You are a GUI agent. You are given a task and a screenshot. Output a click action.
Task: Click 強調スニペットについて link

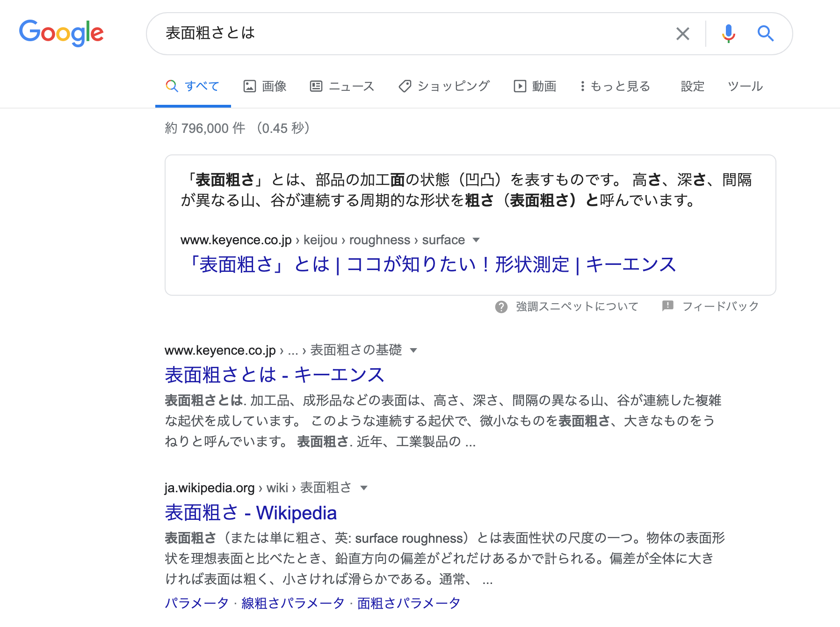pyautogui.click(x=577, y=306)
